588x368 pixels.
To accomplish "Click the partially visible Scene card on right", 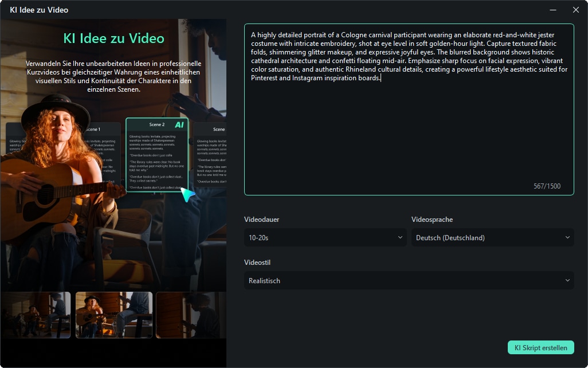I will pyautogui.click(x=210, y=155).
